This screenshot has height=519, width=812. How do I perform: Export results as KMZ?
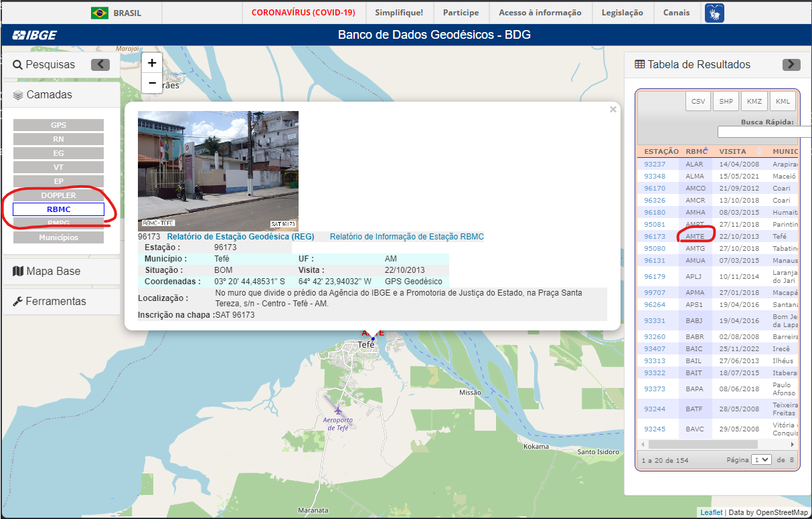click(x=754, y=102)
